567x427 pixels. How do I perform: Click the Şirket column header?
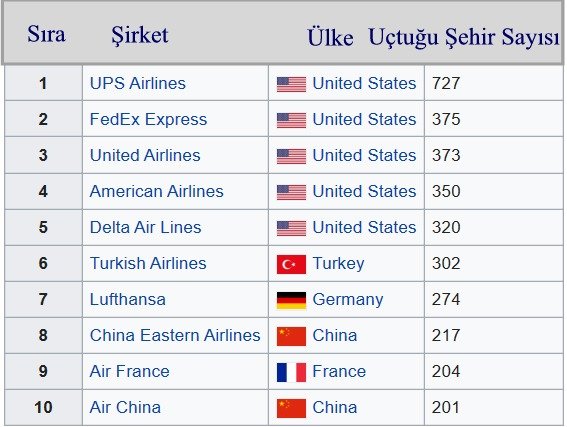(140, 36)
